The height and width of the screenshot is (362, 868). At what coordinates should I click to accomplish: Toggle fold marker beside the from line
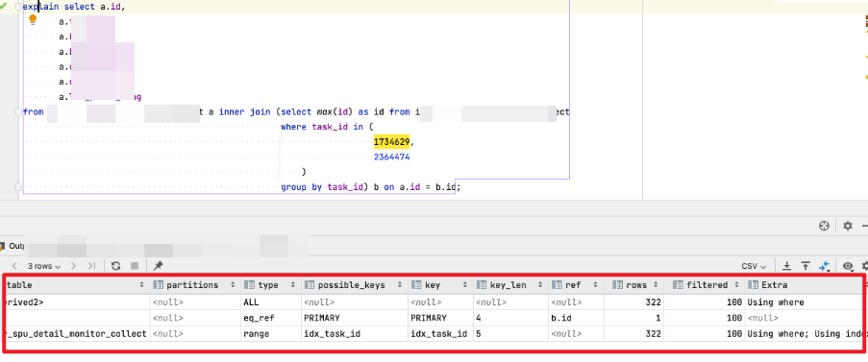pyautogui.click(x=18, y=111)
